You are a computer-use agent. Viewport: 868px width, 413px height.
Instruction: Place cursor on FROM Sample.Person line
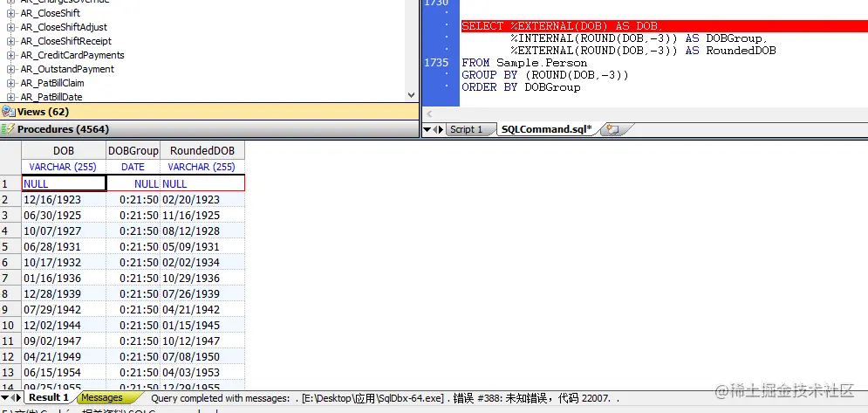coord(524,63)
